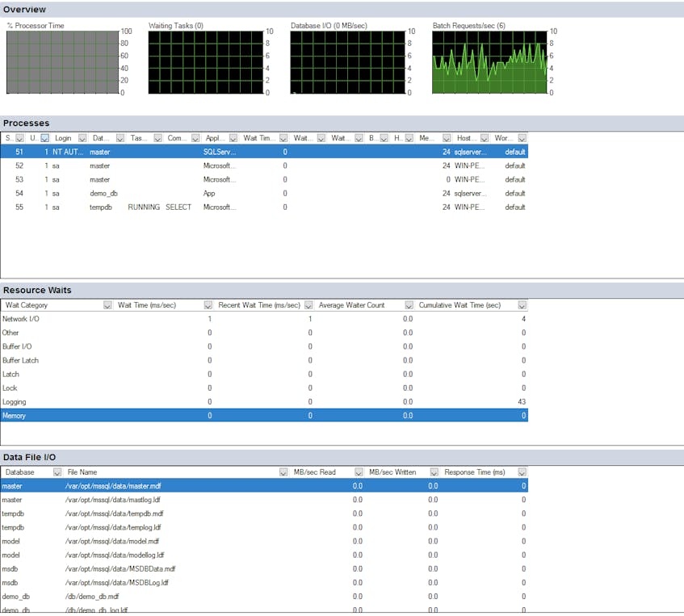684x616 pixels.
Task: Open the MB/sec Read filter dropdown
Action: click(x=359, y=472)
